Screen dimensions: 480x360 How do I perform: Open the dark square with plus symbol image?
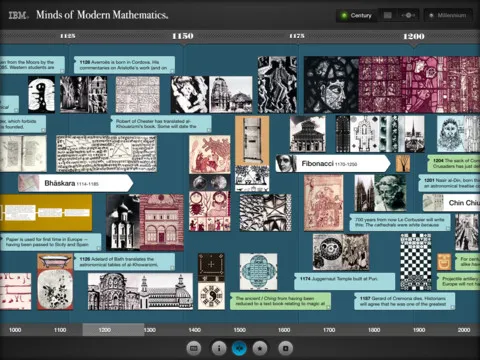211,265
